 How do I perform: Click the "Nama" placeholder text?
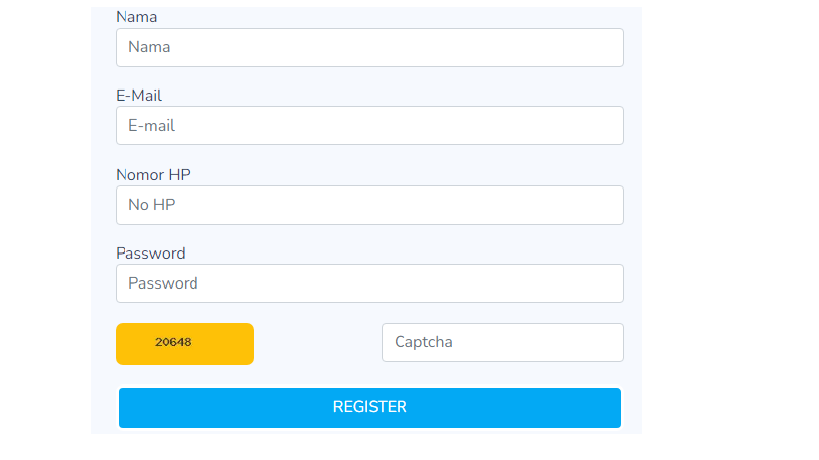point(149,47)
